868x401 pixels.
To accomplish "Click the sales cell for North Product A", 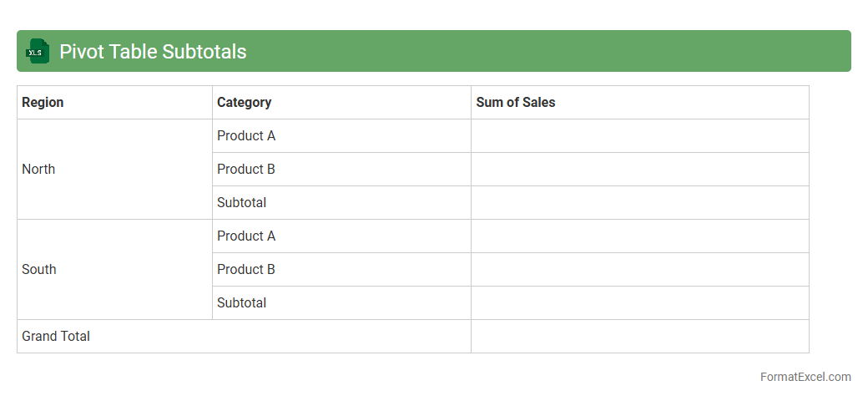I will pos(639,135).
